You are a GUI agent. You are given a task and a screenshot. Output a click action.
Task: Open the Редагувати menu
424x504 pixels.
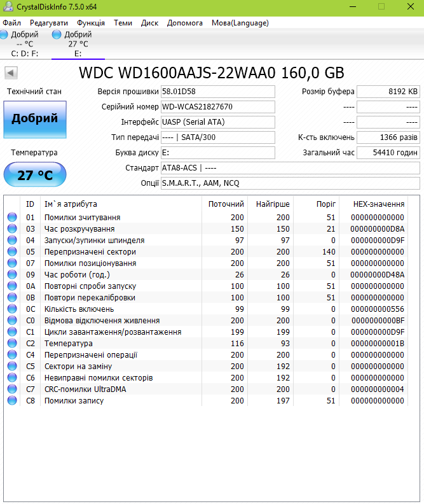[x=49, y=23]
